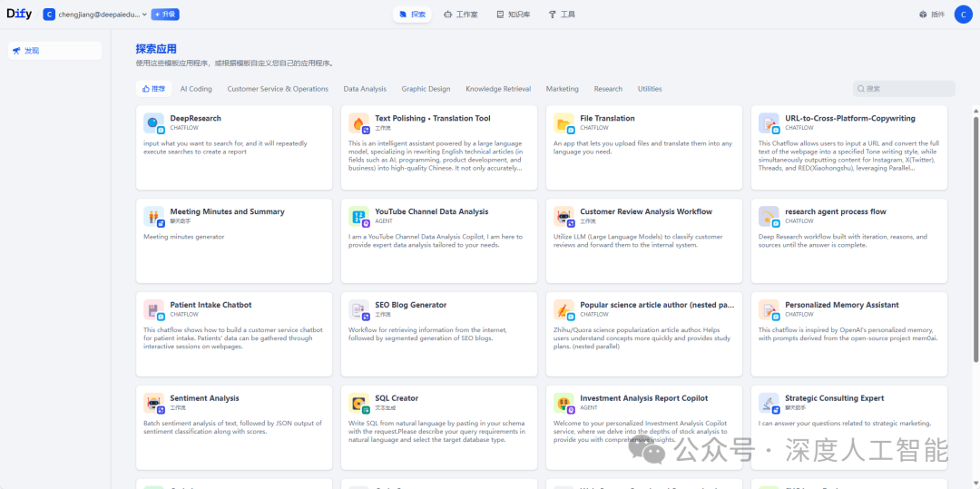Open the 插件 plugins icon
Viewport: 980px width, 489px height.
[x=923, y=15]
